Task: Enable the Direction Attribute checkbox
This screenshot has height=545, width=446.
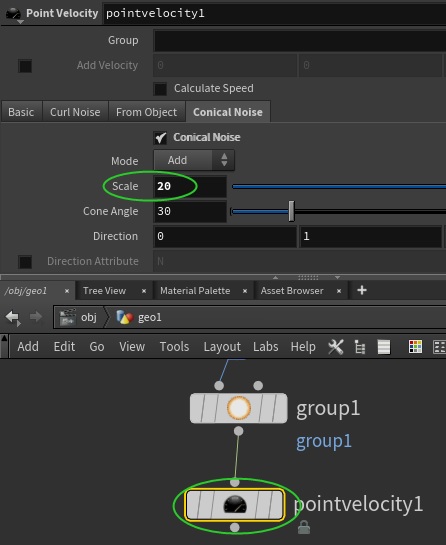Action: pos(25,262)
